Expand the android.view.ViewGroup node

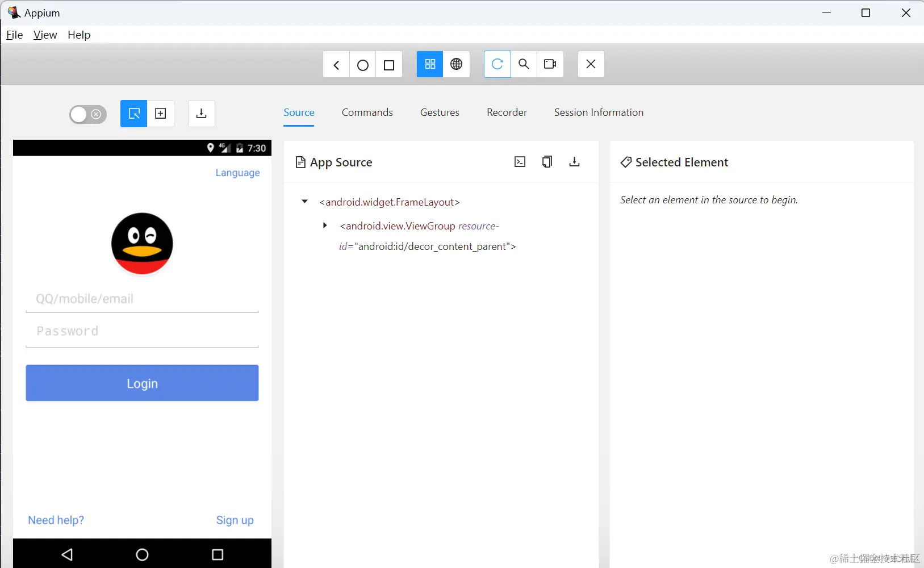pyautogui.click(x=325, y=225)
